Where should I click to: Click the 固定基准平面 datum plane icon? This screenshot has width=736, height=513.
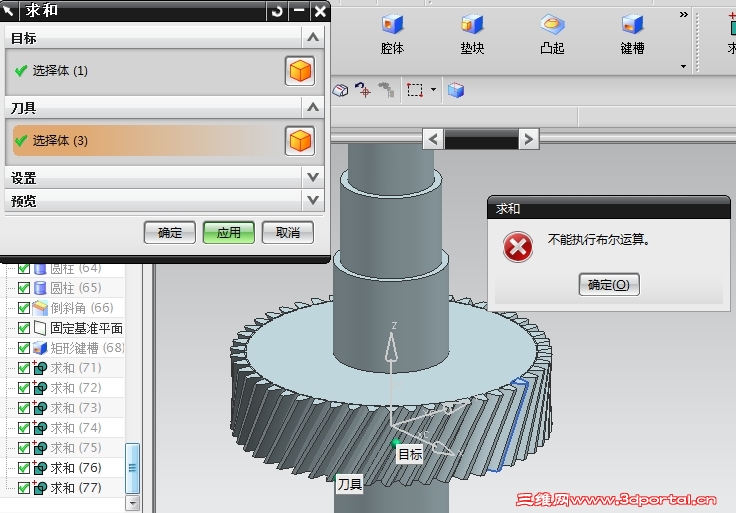40,328
